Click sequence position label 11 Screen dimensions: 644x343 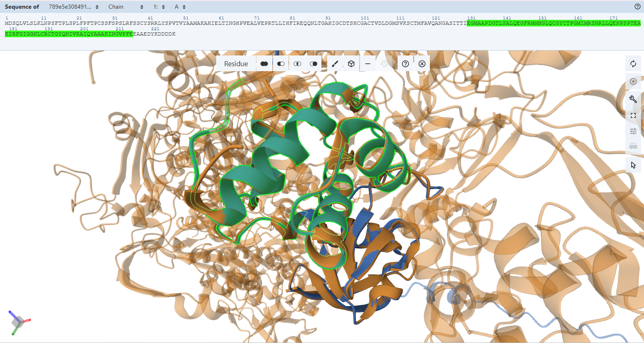pyautogui.click(x=44, y=18)
